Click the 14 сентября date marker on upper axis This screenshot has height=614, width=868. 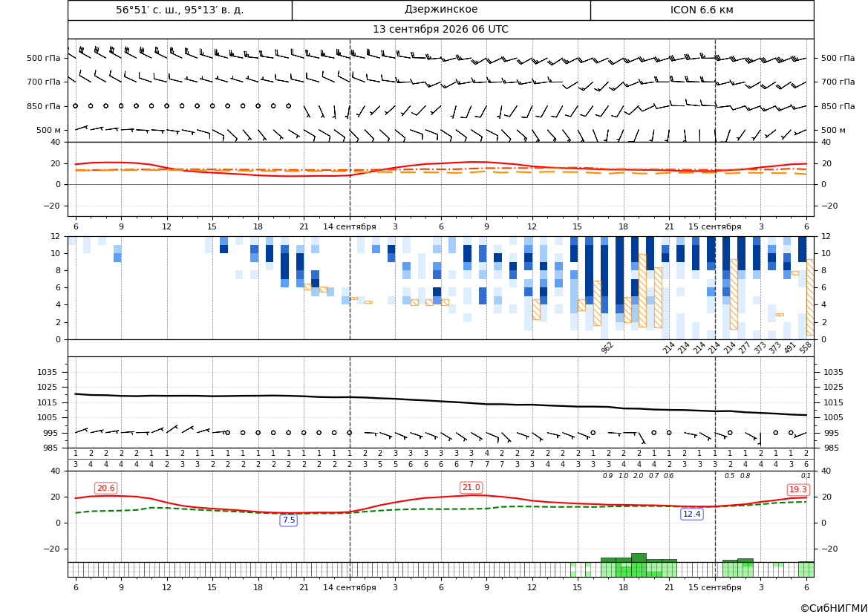(349, 226)
